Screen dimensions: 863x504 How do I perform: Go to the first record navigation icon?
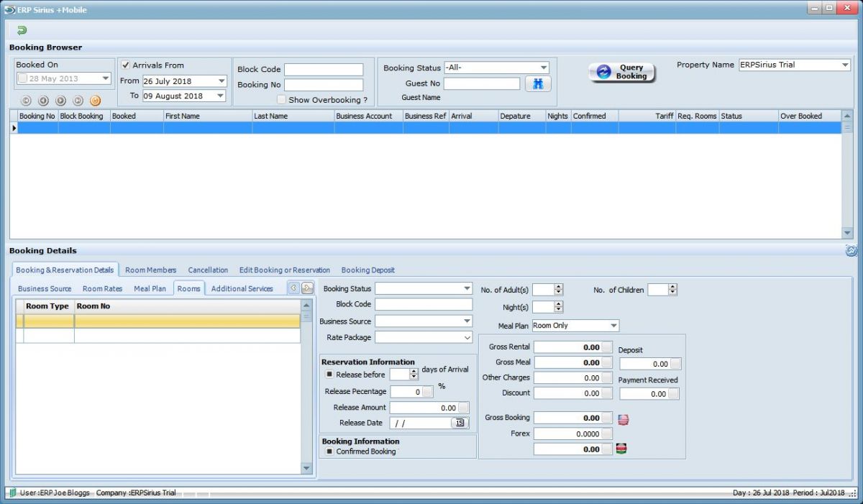[x=26, y=101]
